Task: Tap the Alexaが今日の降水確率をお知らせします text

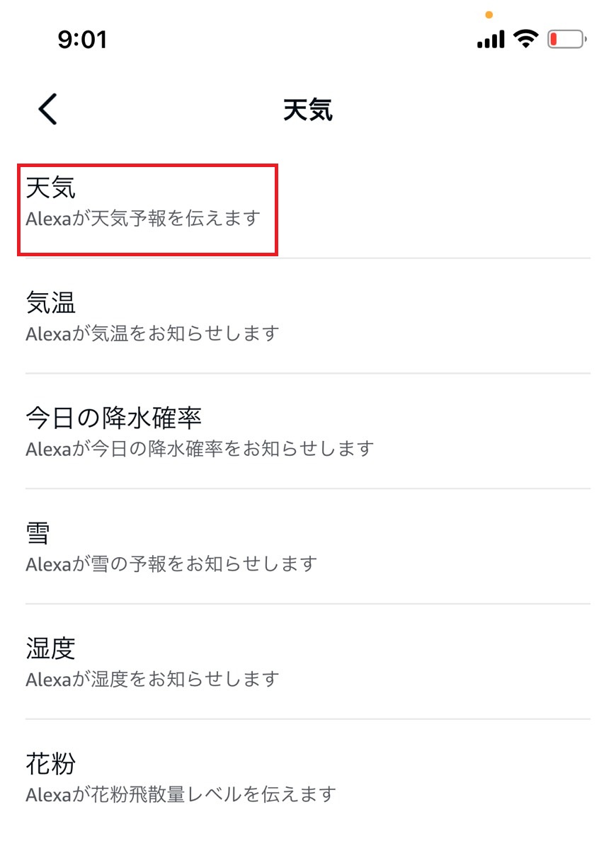Action: (200, 448)
